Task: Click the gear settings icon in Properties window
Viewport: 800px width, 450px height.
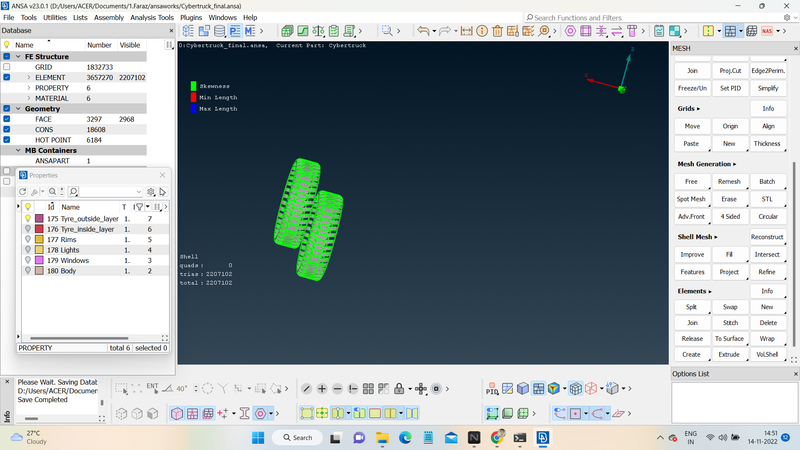Action: point(151,192)
